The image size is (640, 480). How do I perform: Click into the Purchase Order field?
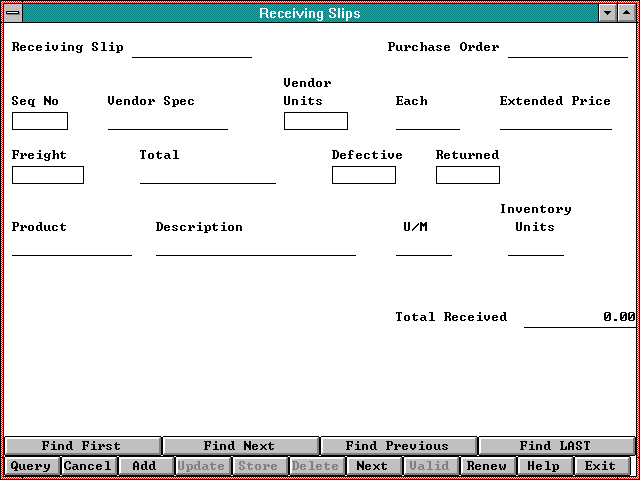567,48
